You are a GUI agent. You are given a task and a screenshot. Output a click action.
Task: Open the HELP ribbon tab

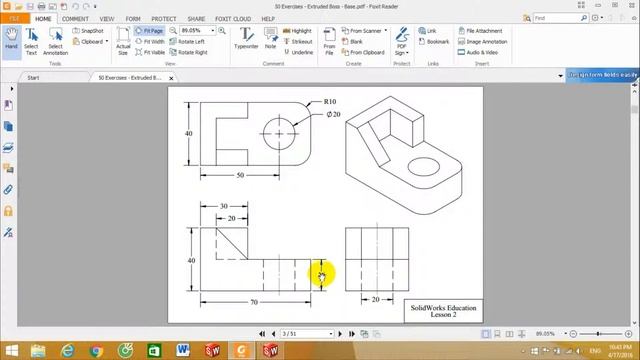(x=268, y=19)
